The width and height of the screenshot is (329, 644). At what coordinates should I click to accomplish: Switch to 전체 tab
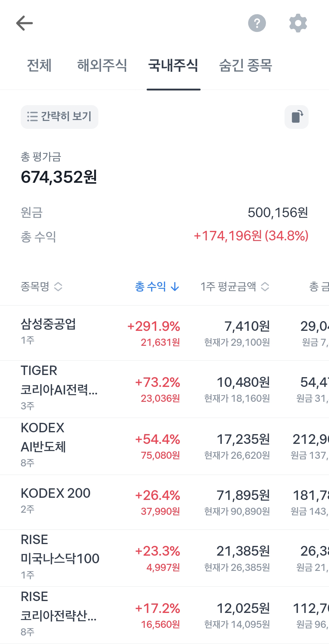click(x=39, y=65)
